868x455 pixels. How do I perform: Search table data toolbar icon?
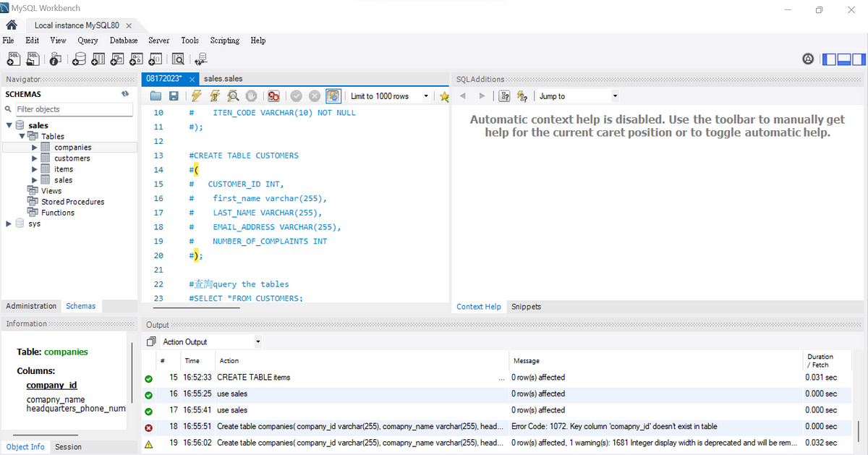[178, 59]
